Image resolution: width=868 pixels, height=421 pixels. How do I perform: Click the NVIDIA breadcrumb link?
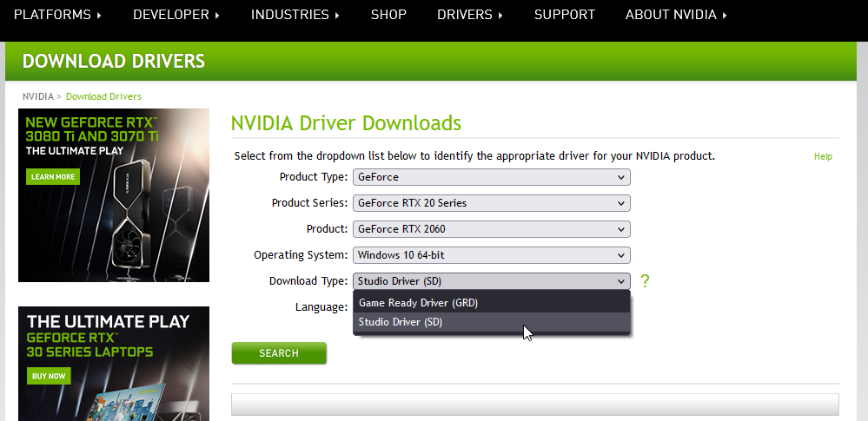(38, 96)
